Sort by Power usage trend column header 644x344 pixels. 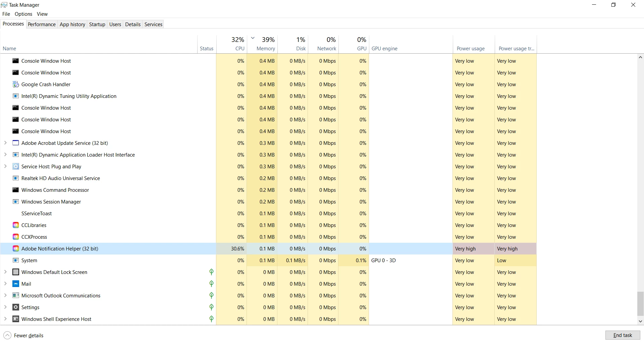(x=516, y=44)
